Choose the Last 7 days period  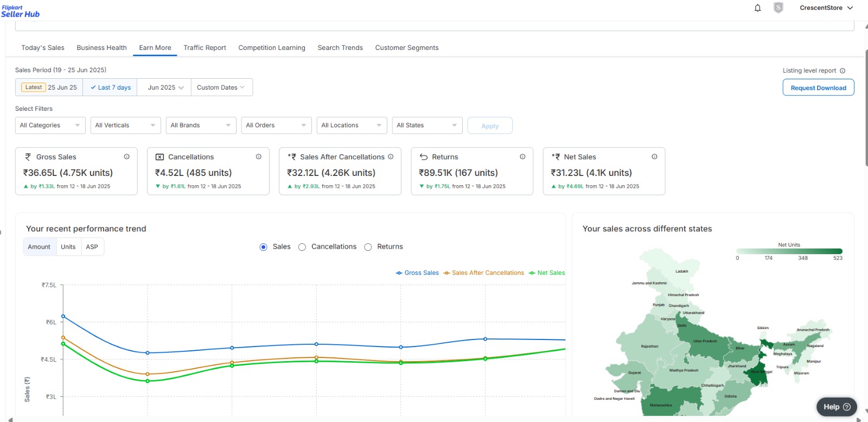coord(110,87)
